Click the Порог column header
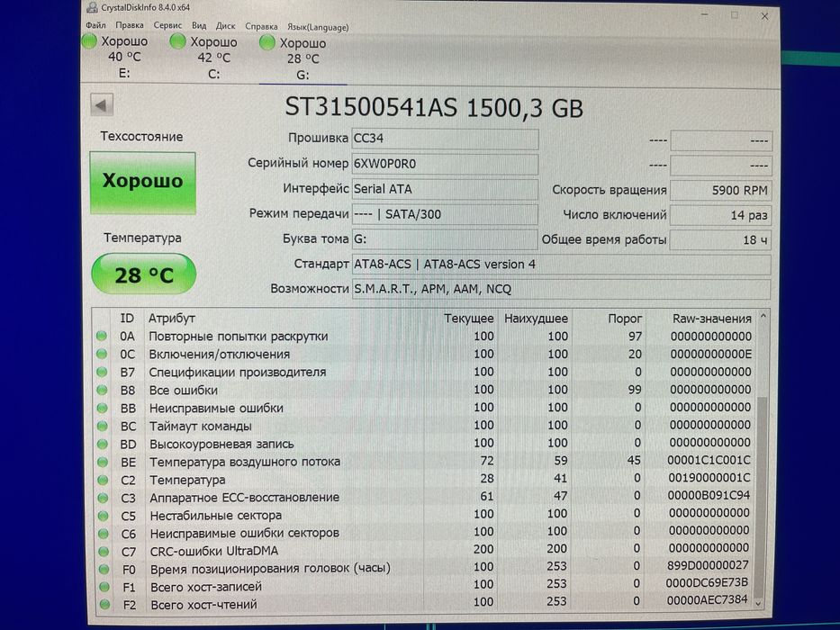840x630 pixels. (625, 319)
